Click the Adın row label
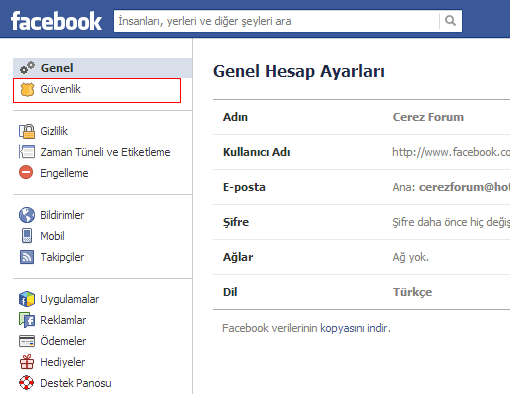The width and height of the screenshot is (510, 394). 235,117
